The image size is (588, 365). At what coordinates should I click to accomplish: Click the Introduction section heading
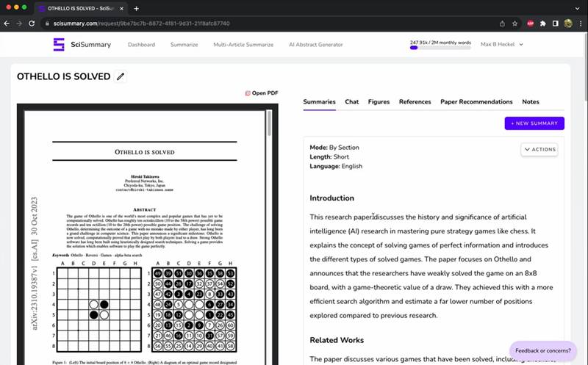332,198
